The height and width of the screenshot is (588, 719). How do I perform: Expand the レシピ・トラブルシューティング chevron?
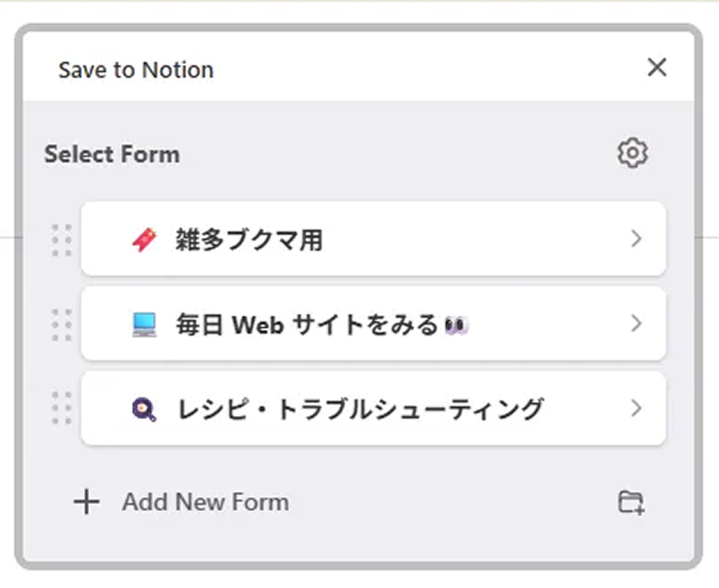point(636,408)
